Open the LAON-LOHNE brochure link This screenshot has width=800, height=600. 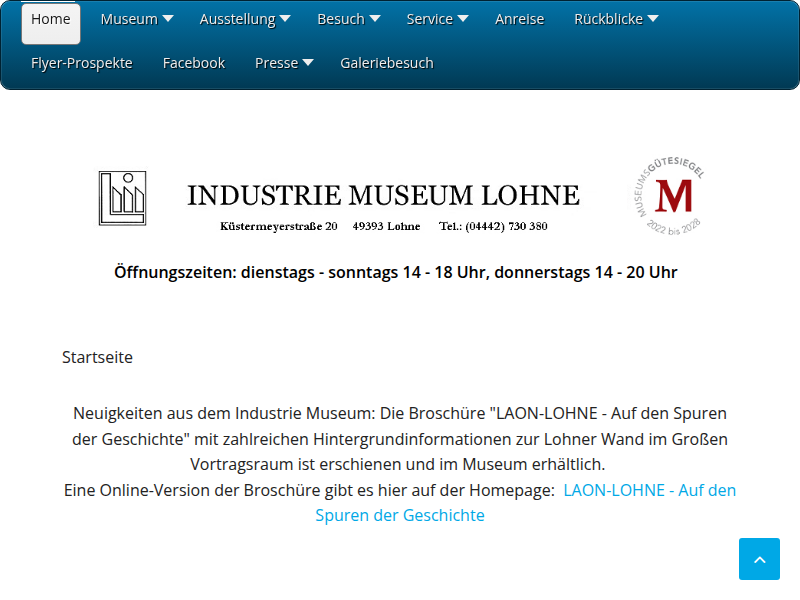pos(649,490)
